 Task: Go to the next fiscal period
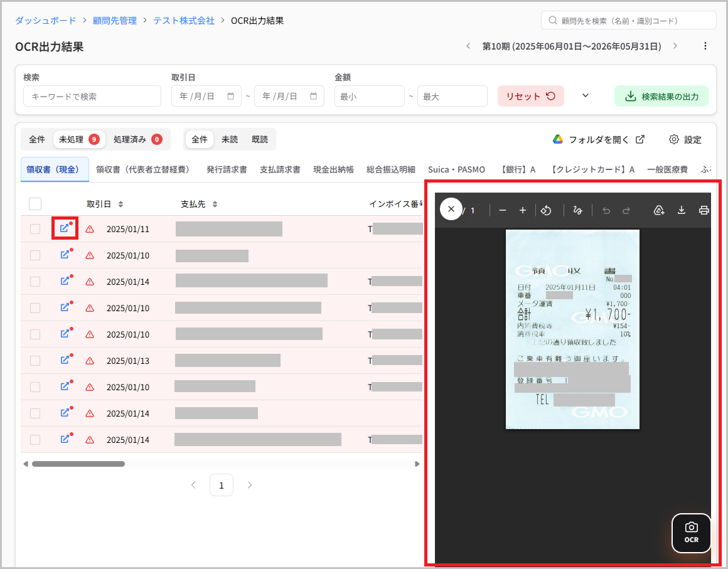(x=675, y=46)
